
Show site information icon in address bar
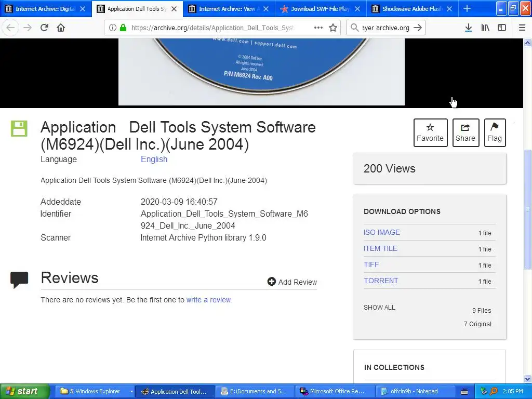[113, 28]
